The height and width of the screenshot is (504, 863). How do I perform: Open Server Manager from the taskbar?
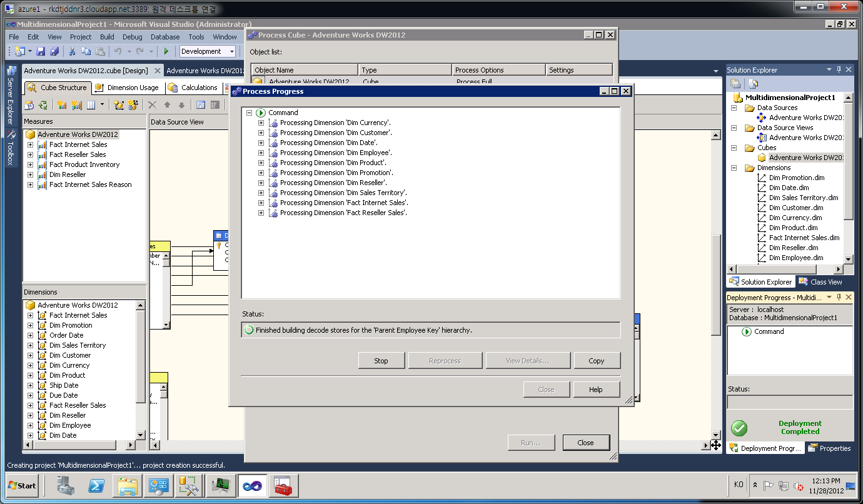coord(66,485)
